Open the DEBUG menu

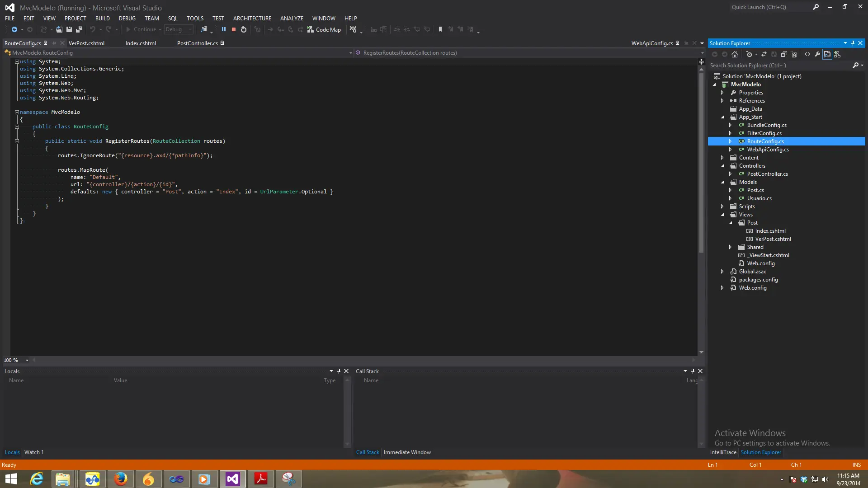click(127, 19)
